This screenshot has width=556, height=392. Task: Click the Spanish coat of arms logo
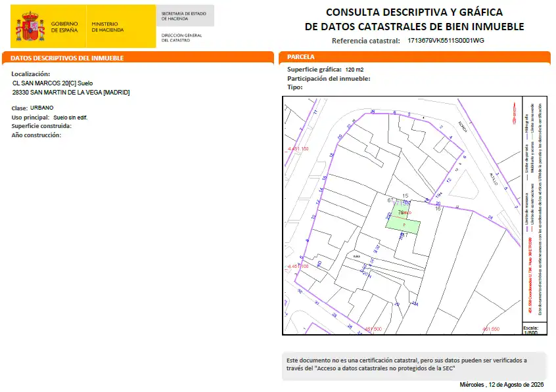tap(30, 26)
